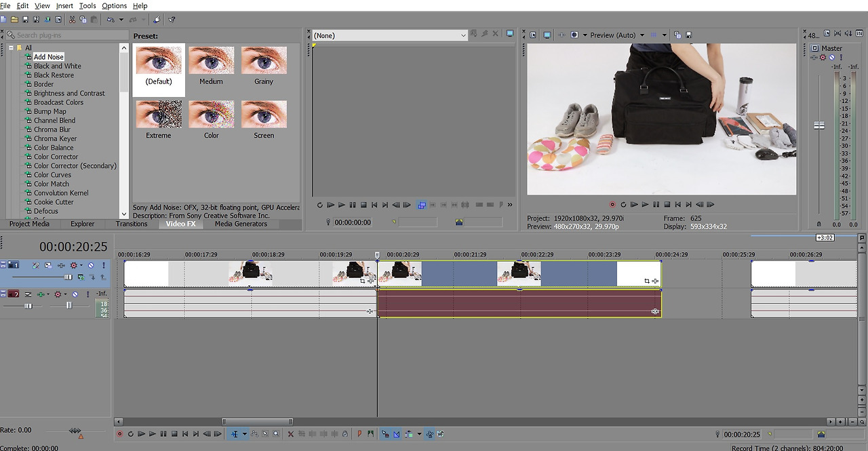The image size is (868, 451).
Task: Mute video track 1
Action: click(91, 265)
